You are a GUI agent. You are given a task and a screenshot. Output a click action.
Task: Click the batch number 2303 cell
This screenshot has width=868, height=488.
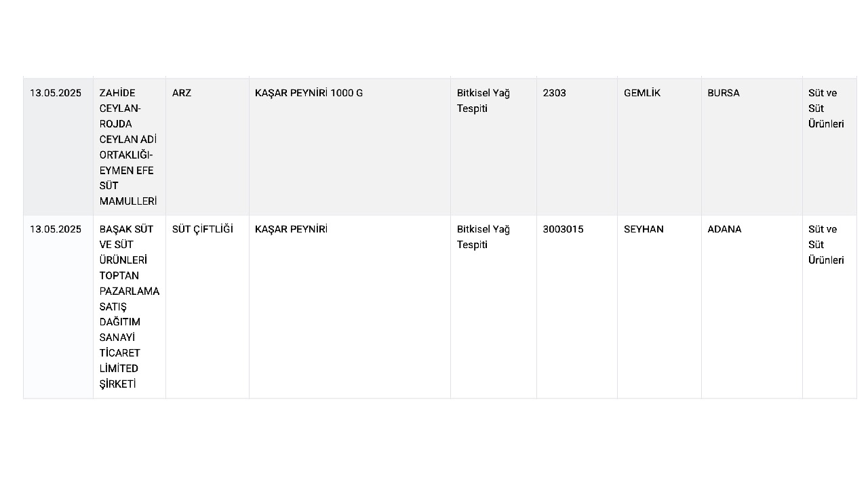tap(576, 147)
